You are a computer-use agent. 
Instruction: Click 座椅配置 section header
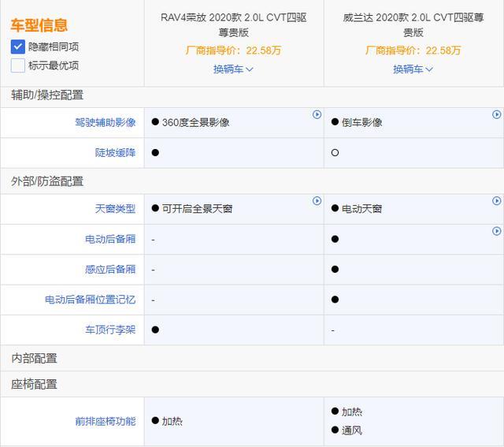tap(34, 384)
